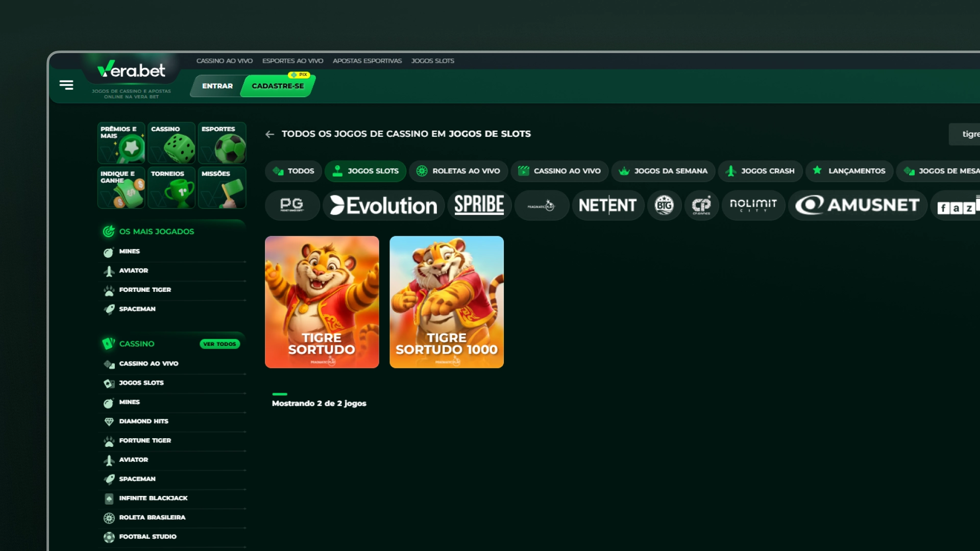This screenshot has height=551, width=980.
Task: Filter by BTG provider logo
Action: (x=664, y=205)
